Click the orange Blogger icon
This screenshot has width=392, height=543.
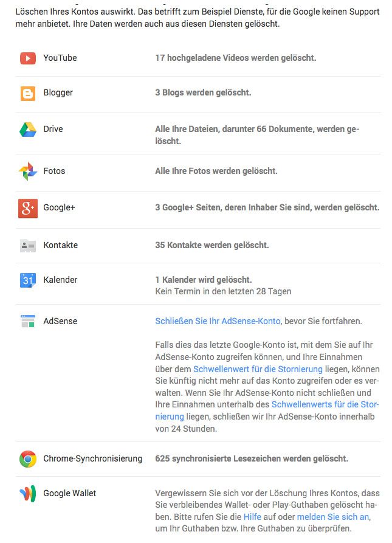[28, 93]
